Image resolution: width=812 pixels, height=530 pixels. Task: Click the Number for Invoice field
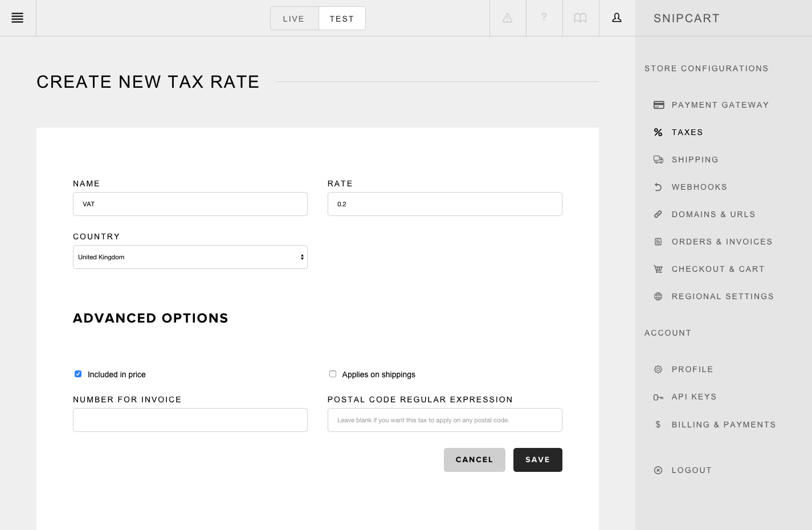[x=190, y=420]
